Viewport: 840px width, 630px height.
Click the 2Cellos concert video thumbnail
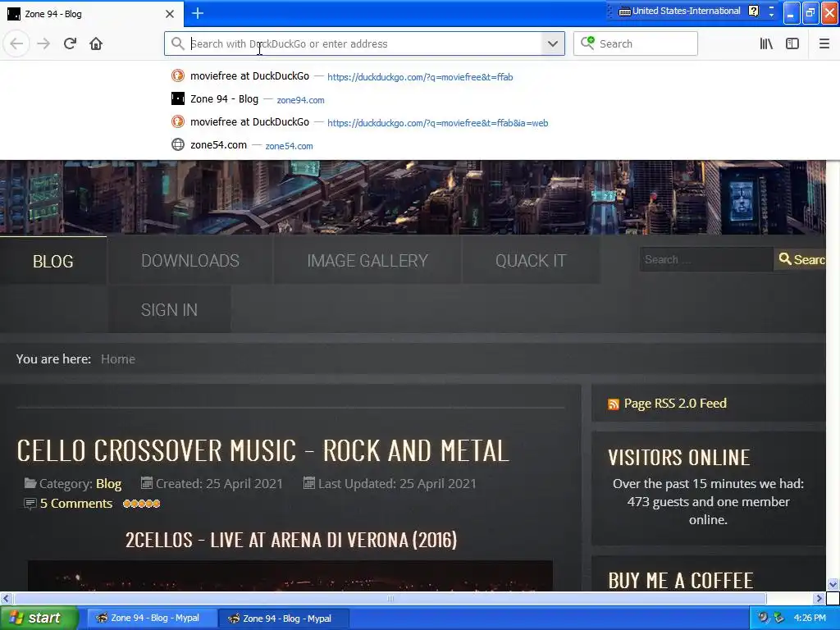tap(290, 576)
